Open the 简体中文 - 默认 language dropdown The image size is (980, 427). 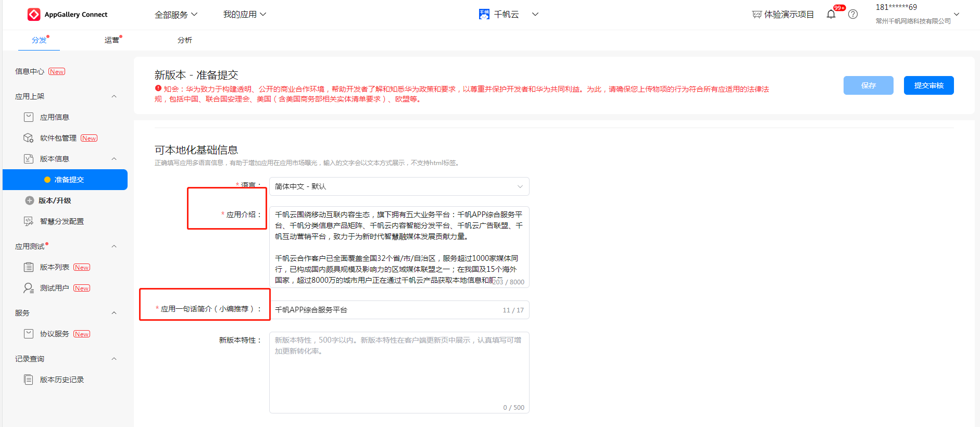click(399, 186)
